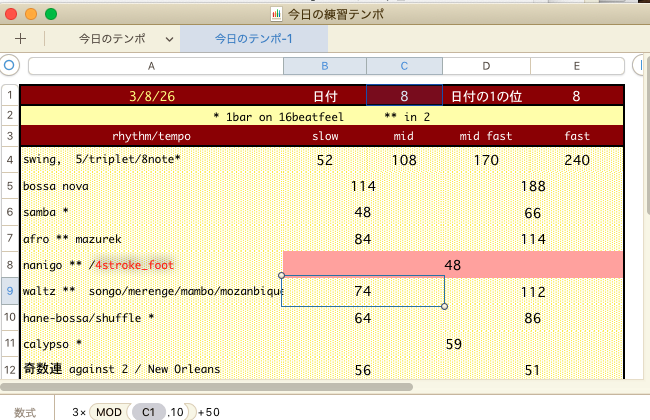Click the swing slow tempo cell 52
Screen dimensions: 650x420
point(325,160)
